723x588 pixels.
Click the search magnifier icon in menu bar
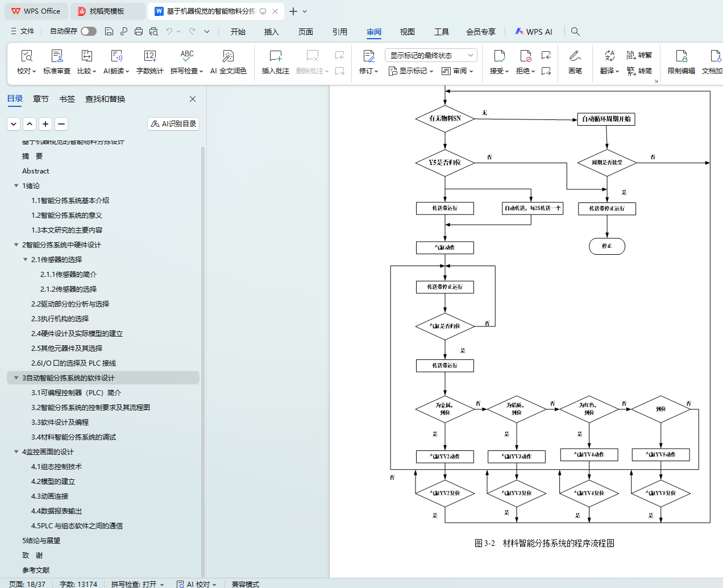point(575,32)
